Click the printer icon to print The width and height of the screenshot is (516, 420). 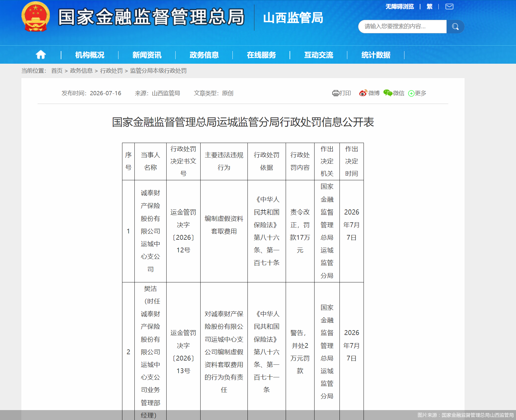coord(335,93)
